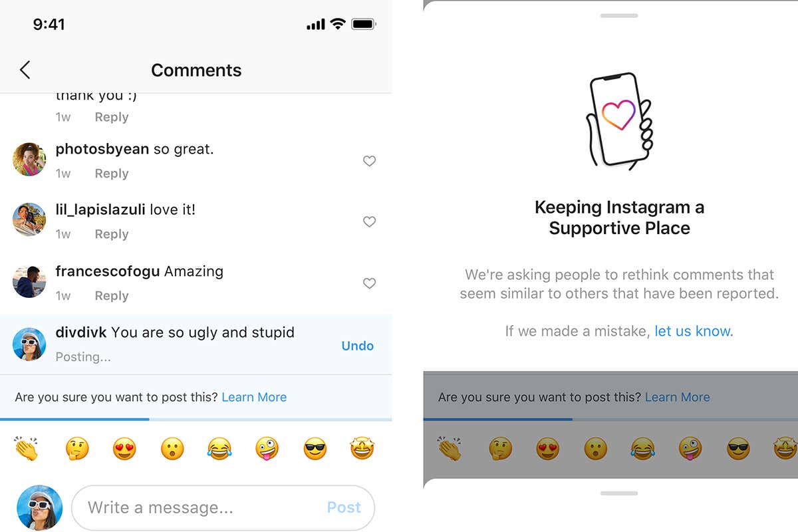Insert the star-struck emoji
The width and height of the screenshot is (798, 532).
pyautogui.click(x=363, y=450)
